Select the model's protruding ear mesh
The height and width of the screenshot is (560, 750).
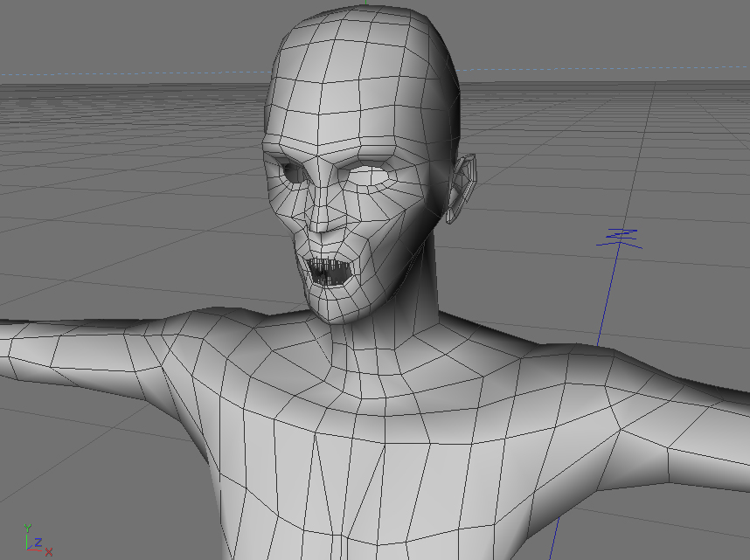[461, 189]
